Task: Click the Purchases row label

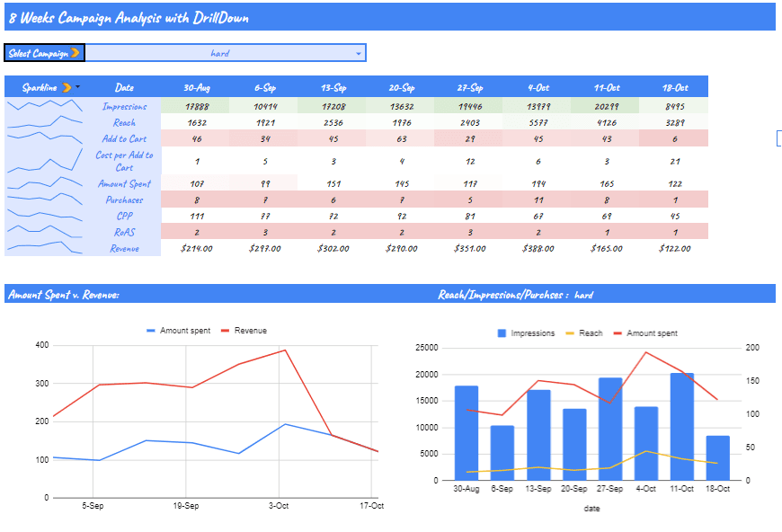Action: (x=124, y=199)
